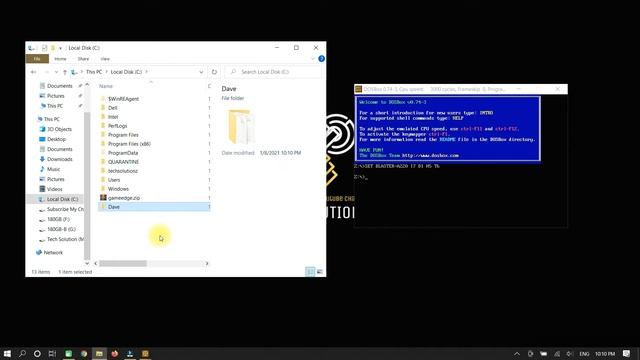This screenshot has width=640, height=360.
Task: Select the Dell folder
Action: pos(112,108)
